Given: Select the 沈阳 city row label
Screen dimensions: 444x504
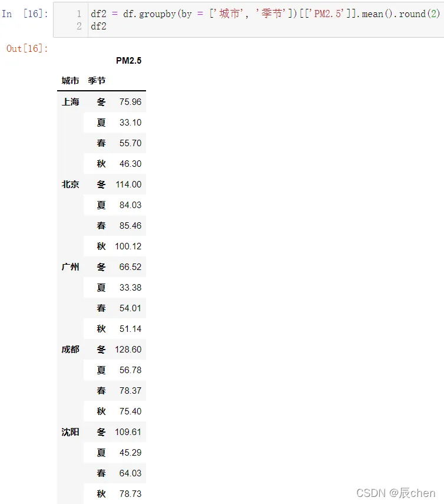Looking at the screenshot, I should tap(70, 432).
